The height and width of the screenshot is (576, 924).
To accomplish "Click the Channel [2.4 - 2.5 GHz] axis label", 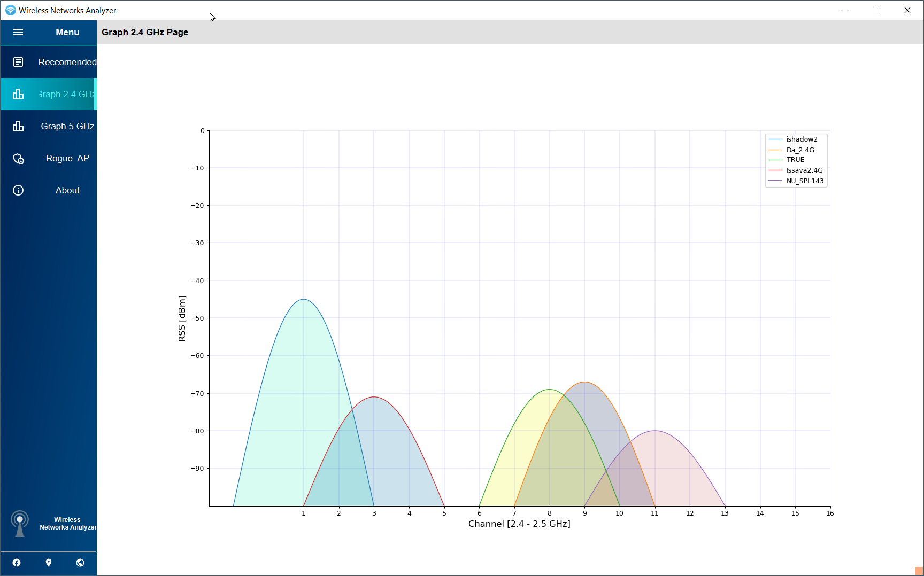I will (x=519, y=524).
